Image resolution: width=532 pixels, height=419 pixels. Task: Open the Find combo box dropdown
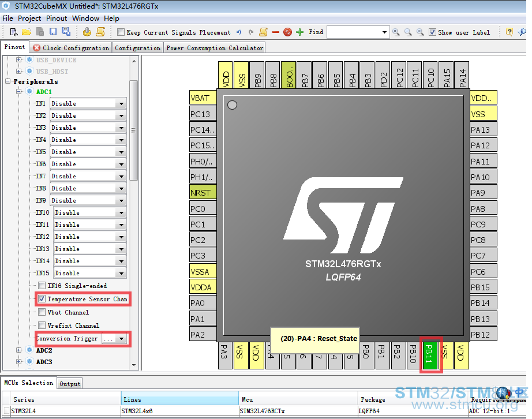pyautogui.click(x=384, y=32)
